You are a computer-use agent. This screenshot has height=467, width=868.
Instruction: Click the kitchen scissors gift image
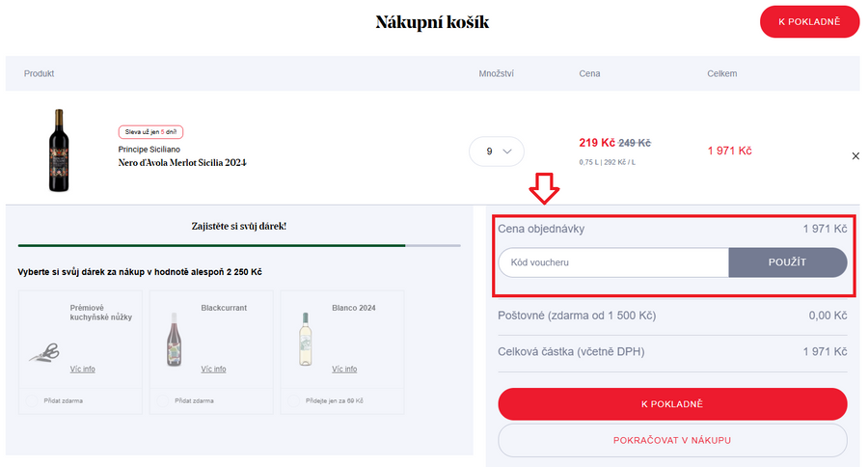[43, 354]
